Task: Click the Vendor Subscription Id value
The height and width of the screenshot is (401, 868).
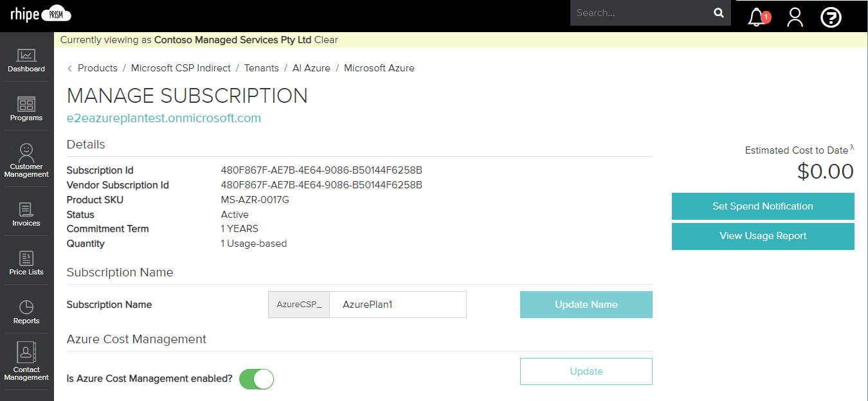Action: [x=321, y=185]
